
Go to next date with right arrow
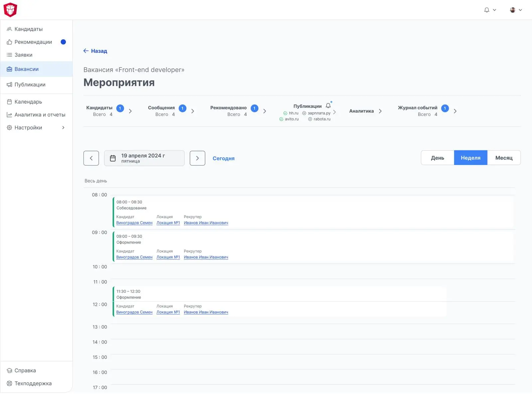pyautogui.click(x=197, y=158)
